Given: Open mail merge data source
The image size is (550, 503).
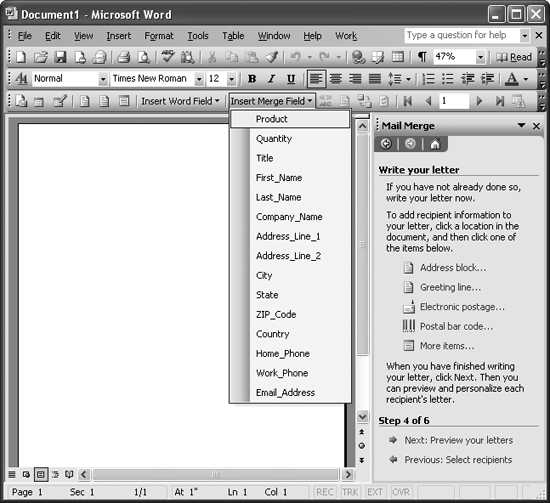Looking at the screenshot, I should pos(39,101).
